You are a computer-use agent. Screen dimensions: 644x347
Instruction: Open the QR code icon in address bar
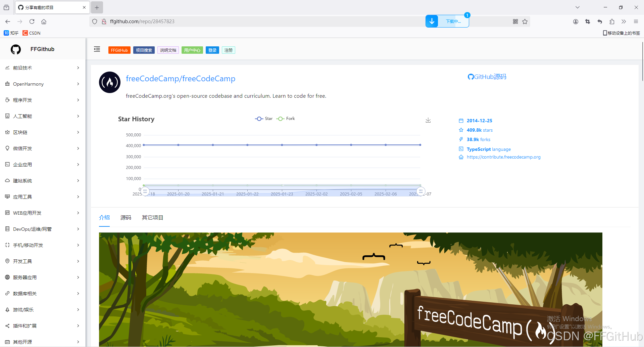pyautogui.click(x=515, y=21)
